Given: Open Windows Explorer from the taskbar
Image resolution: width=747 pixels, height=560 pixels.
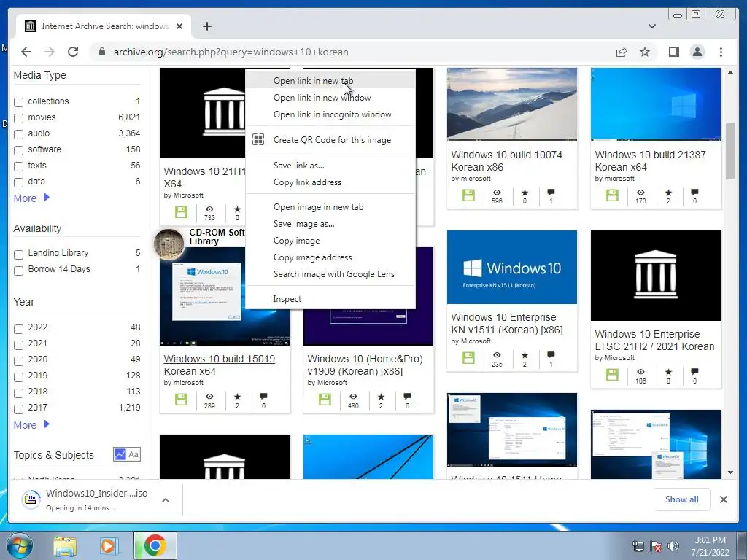Looking at the screenshot, I should [64, 545].
